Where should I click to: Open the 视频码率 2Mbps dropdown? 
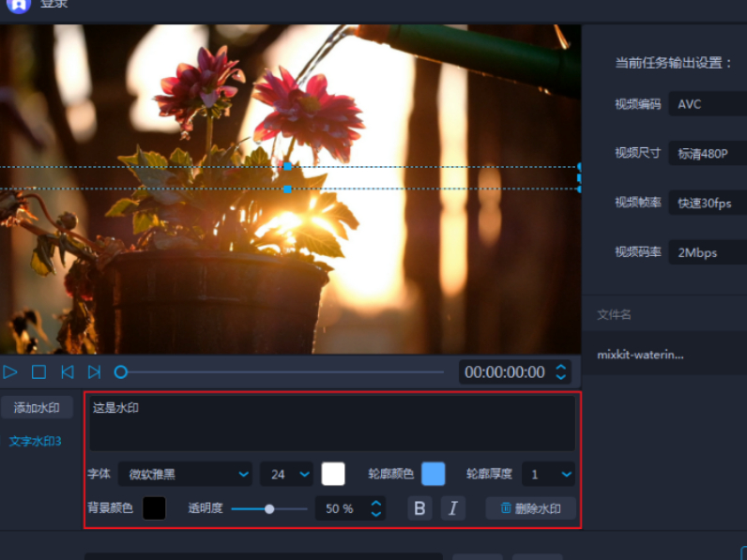(x=708, y=253)
